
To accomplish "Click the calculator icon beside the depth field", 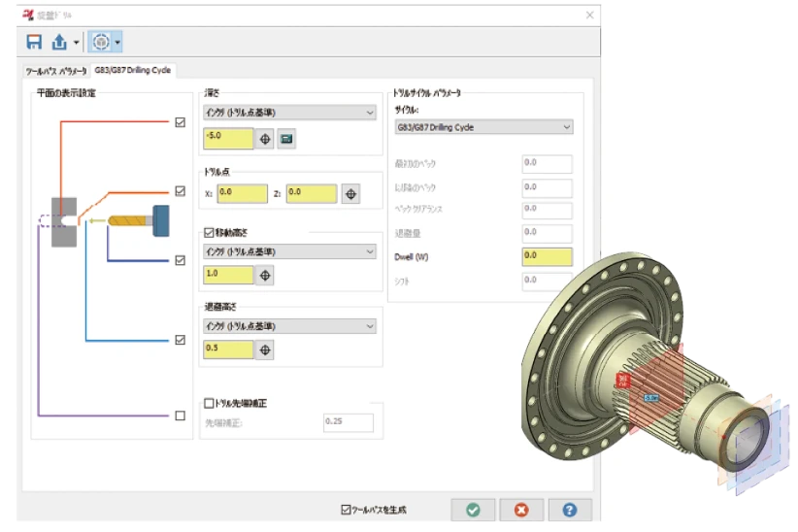I will pyautogui.click(x=286, y=139).
